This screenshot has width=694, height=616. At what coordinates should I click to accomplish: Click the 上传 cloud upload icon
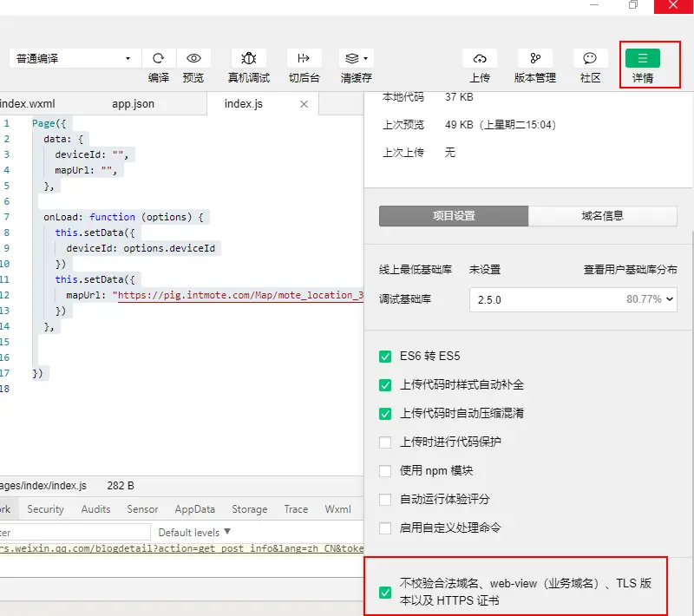pyautogui.click(x=480, y=58)
